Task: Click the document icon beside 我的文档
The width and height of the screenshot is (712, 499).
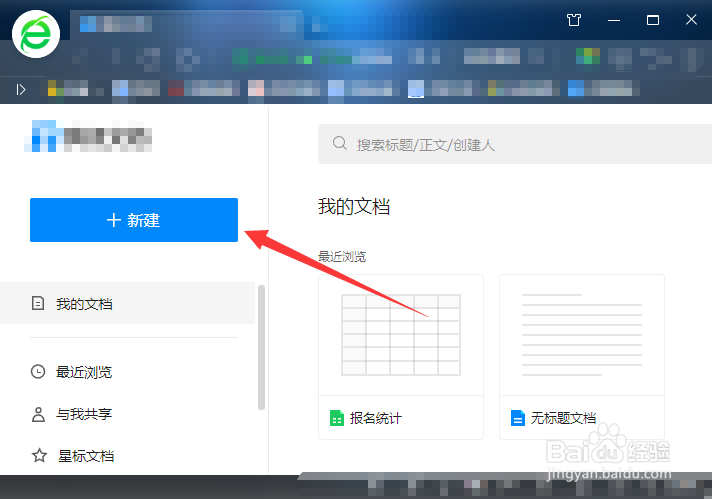Action: point(38,303)
